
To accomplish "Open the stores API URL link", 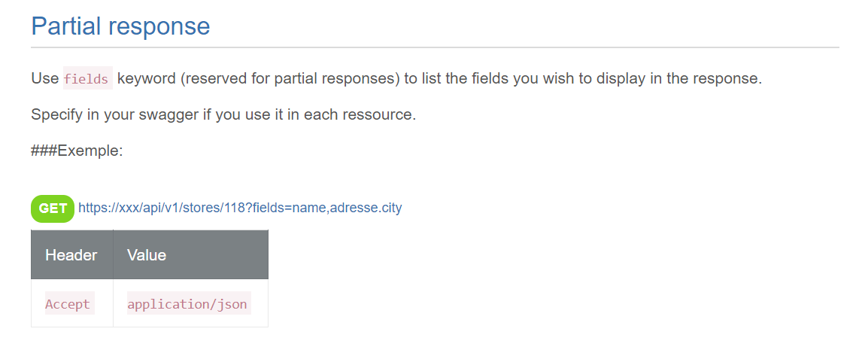I will 240,208.
